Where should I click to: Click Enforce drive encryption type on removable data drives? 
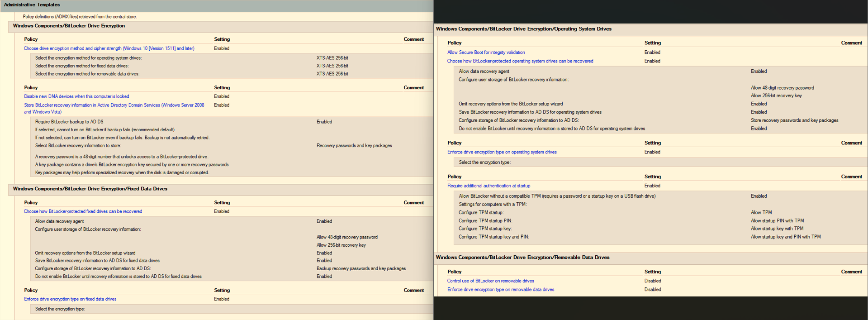[x=500, y=290]
